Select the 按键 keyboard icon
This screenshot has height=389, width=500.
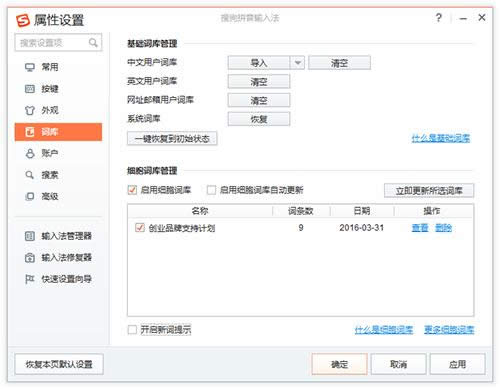(30, 89)
